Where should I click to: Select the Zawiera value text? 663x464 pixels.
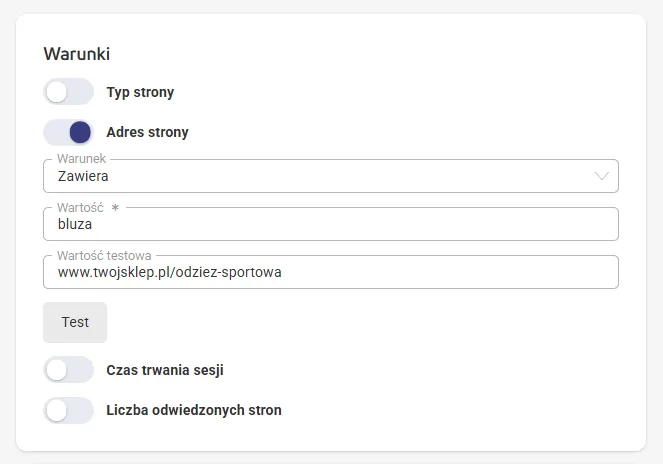83,176
